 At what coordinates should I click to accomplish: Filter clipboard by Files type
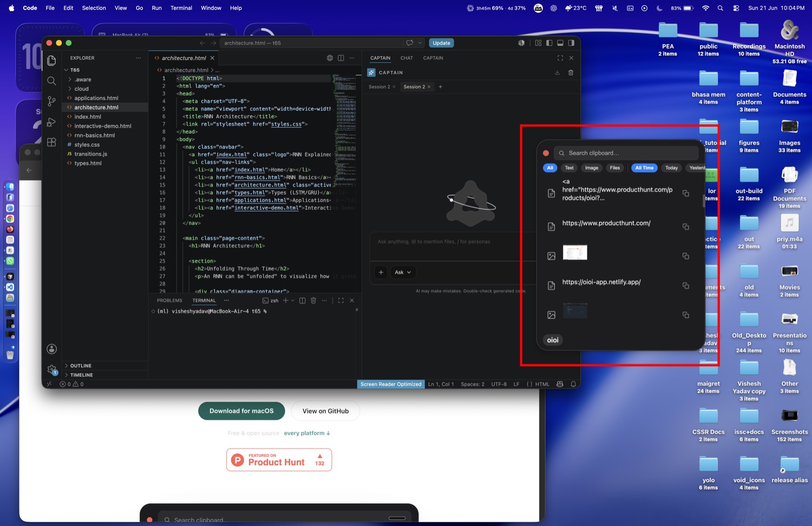[615, 168]
